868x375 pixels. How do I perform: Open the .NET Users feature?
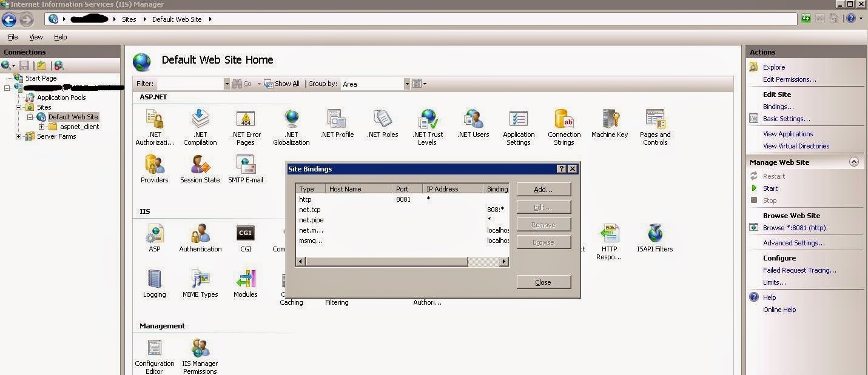[x=473, y=124]
